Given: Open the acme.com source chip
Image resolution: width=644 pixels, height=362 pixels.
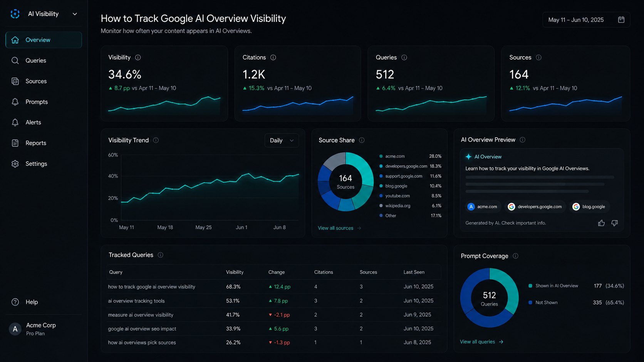Looking at the screenshot, I should (483, 207).
